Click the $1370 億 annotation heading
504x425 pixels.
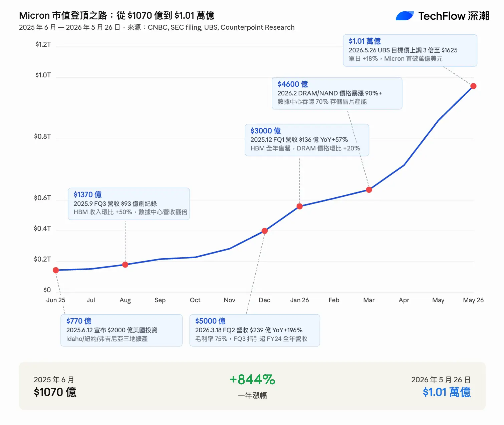click(x=87, y=194)
